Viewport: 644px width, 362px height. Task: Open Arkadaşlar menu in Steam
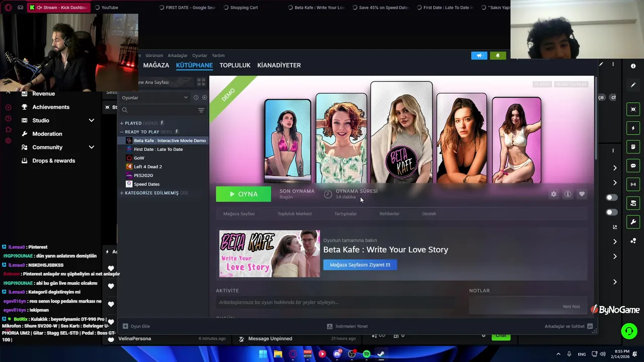[178, 55]
